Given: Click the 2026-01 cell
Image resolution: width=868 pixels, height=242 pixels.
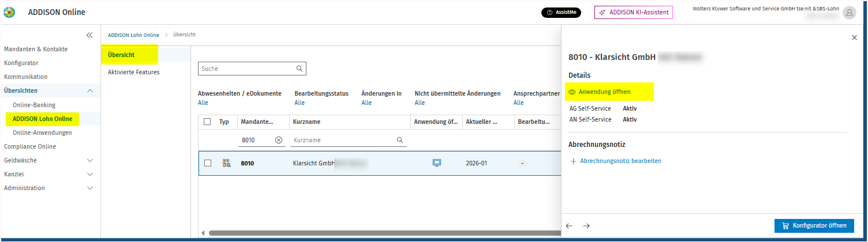Looking at the screenshot, I should [476, 163].
